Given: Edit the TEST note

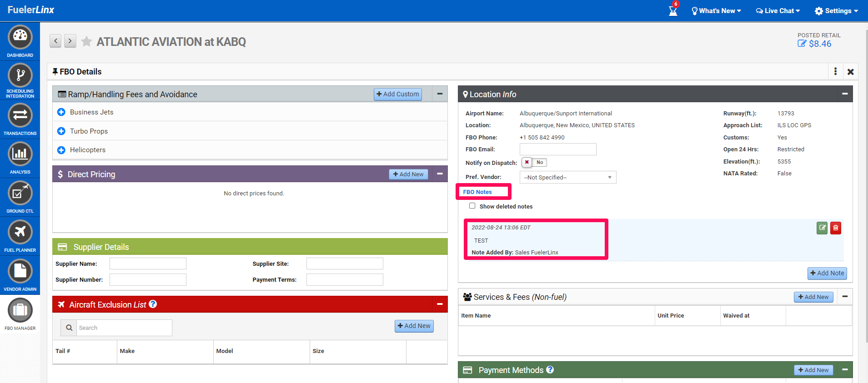Looking at the screenshot, I should (x=822, y=228).
